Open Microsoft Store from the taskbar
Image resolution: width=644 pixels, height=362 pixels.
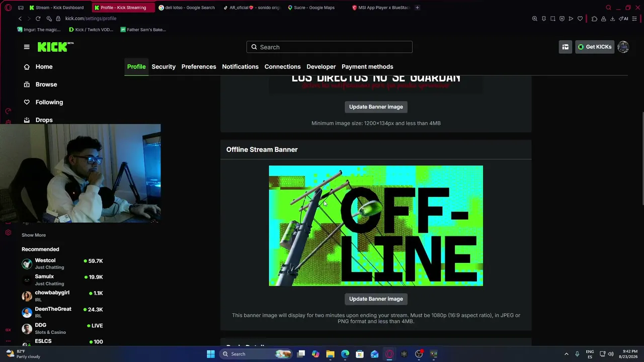[360, 354]
